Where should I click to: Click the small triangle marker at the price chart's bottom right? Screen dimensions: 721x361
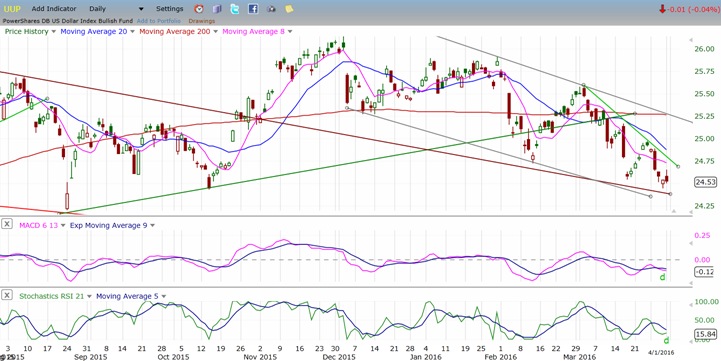[x=674, y=211]
